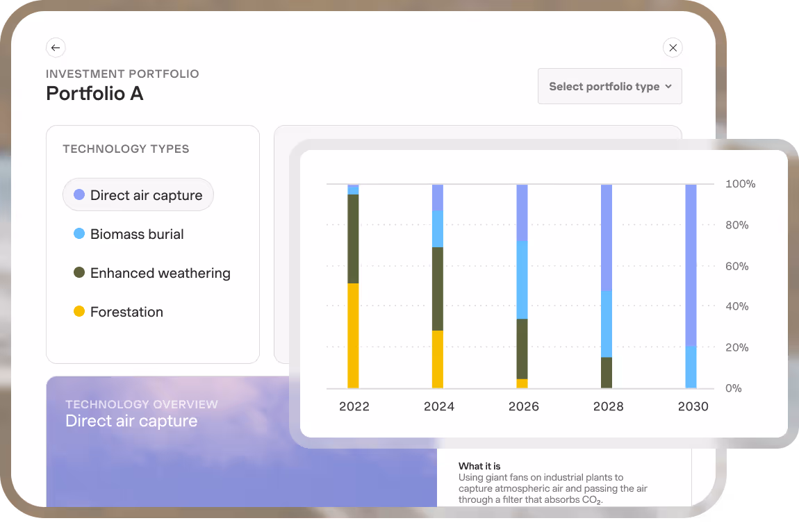Viewport: 799px width, 532px height.
Task: Click the 2026 stacked bar
Action: point(522,286)
